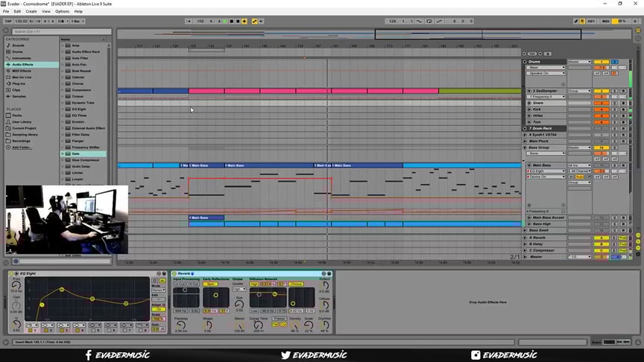Select the MIDI Effects category in the browser
This screenshot has width=644, height=362.
22,71
